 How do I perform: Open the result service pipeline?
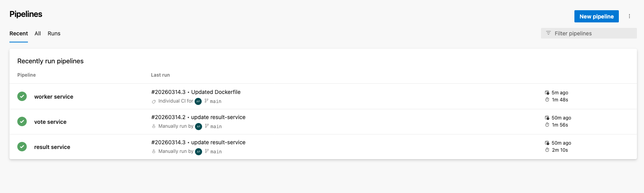pos(52,147)
